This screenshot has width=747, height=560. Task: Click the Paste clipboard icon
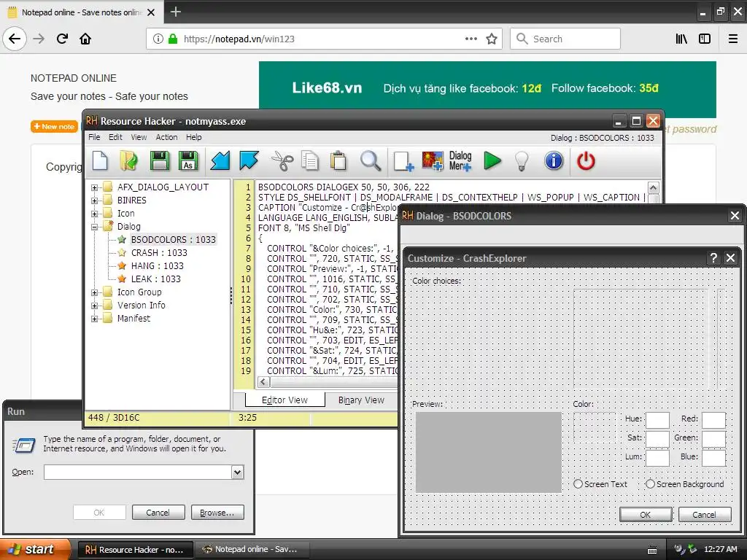[338, 161]
